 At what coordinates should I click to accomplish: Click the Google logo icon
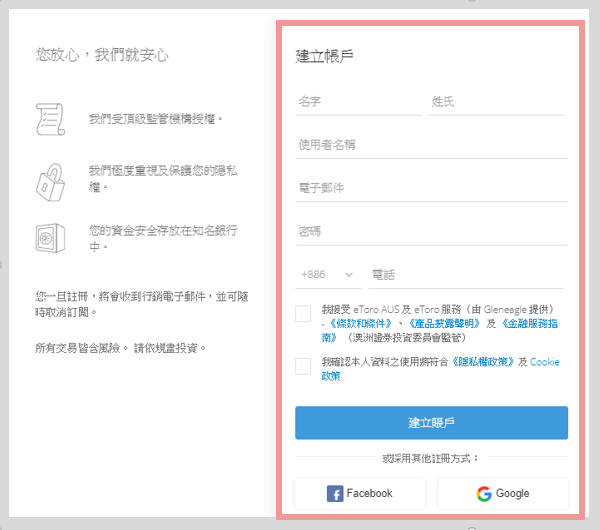484,494
